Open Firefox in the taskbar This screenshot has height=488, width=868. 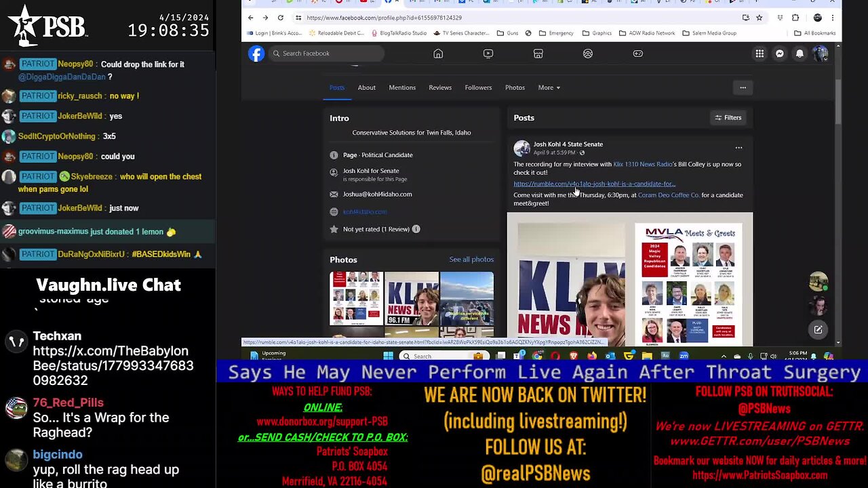[592, 356]
